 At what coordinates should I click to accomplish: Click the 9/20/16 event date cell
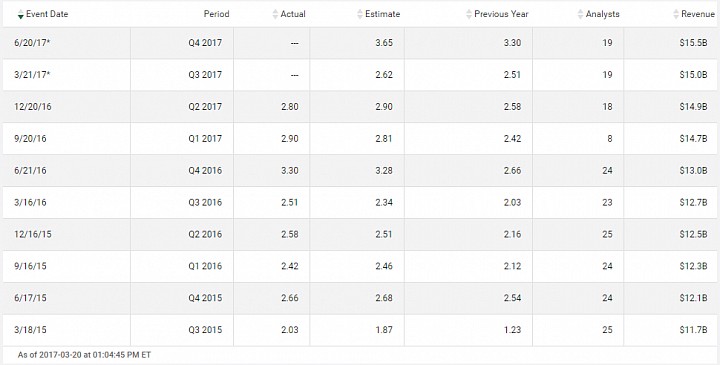click(67, 138)
